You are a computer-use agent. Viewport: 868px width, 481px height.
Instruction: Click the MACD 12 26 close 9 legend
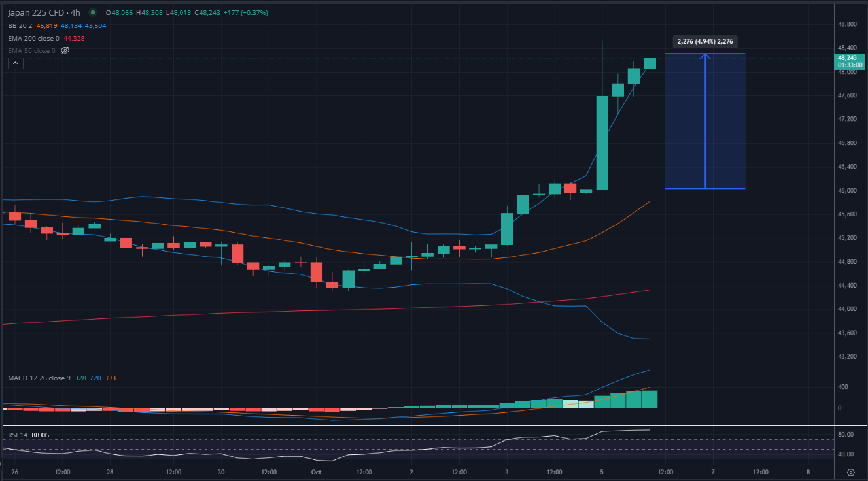coord(39,378)
